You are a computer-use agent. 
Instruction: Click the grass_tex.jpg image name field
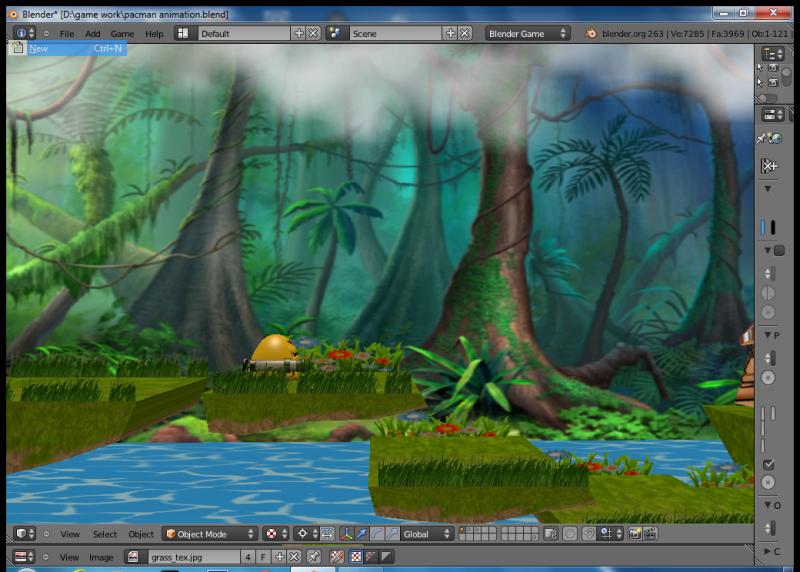click(x=192, y=556)
